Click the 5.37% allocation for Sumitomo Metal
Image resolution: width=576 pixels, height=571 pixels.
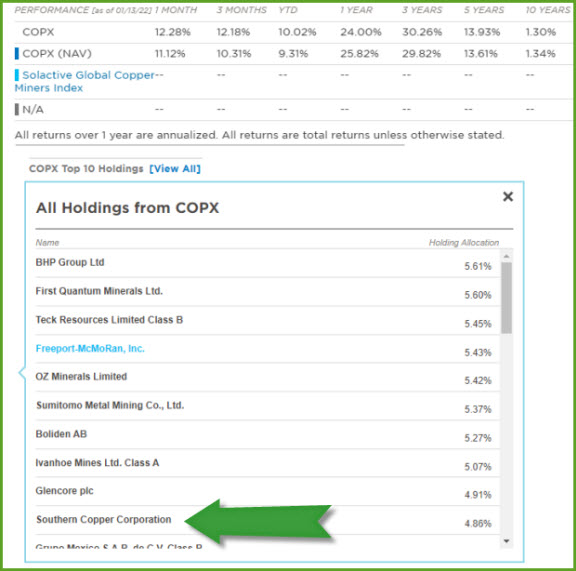coord(478,409)
